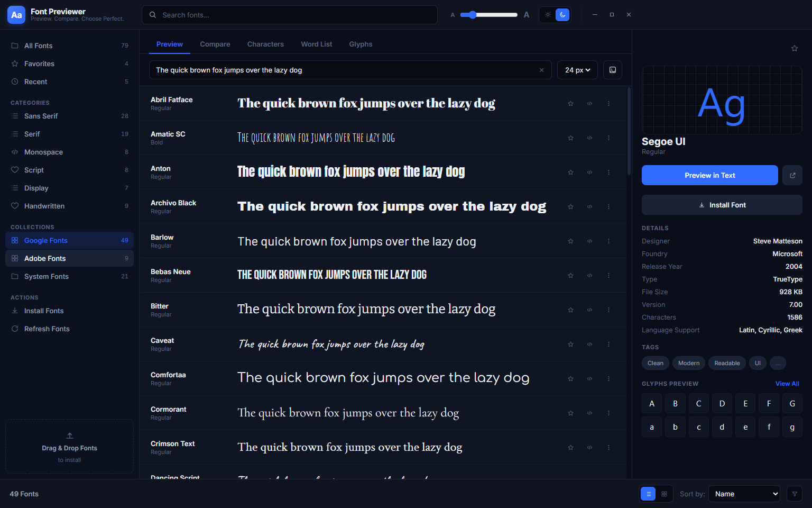The width and height of the screenshot is (812, 508).
Task: Open Favorites in sidebar
Action: pos(69,63)
